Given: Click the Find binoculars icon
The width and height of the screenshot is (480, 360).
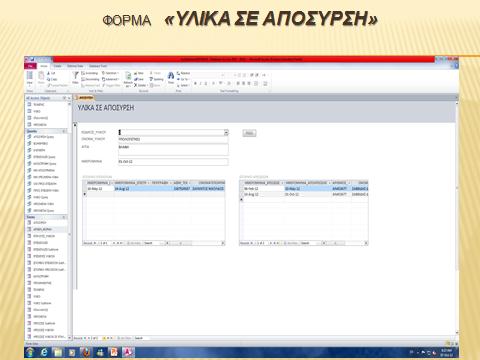Looking at the screenshot, I should click(171, 76).
